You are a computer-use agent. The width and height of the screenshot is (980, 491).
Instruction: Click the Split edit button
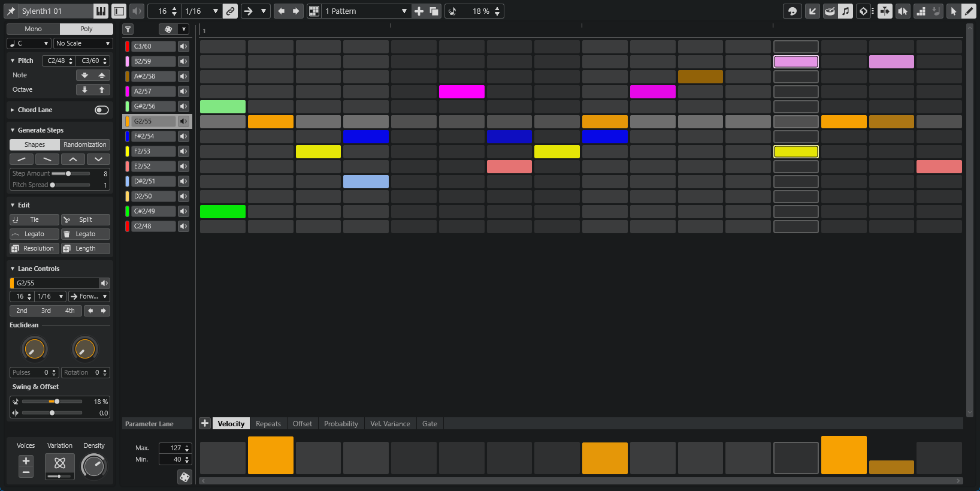86,219
